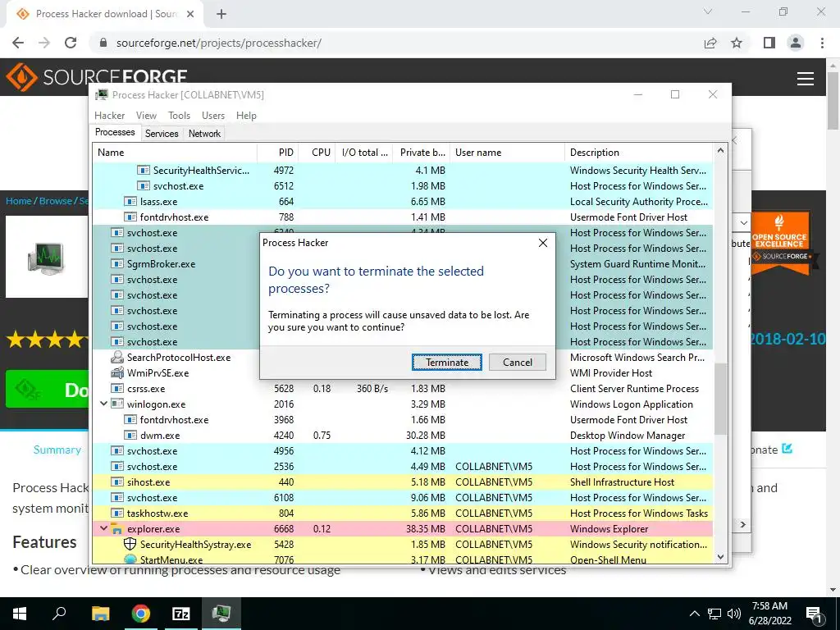Click the Process Hacker title bar icon
The width and height of the screenshot is (840, 630).
102,95
